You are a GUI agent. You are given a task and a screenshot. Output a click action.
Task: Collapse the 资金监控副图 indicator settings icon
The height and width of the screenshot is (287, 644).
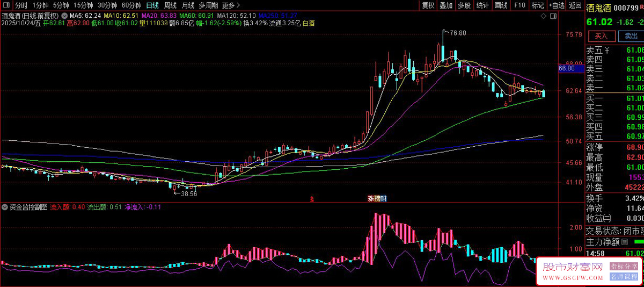click(5, 207)
